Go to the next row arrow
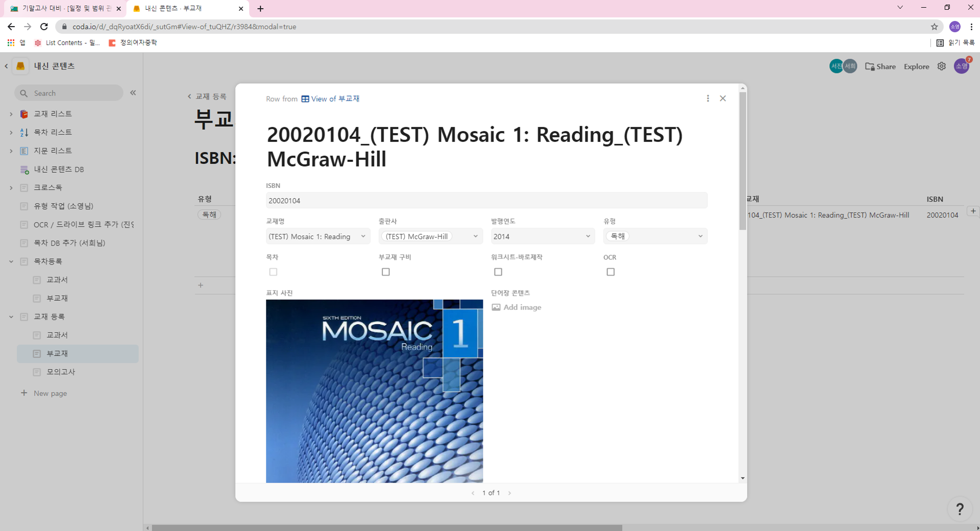980x531 pixels. click(509, 493)
